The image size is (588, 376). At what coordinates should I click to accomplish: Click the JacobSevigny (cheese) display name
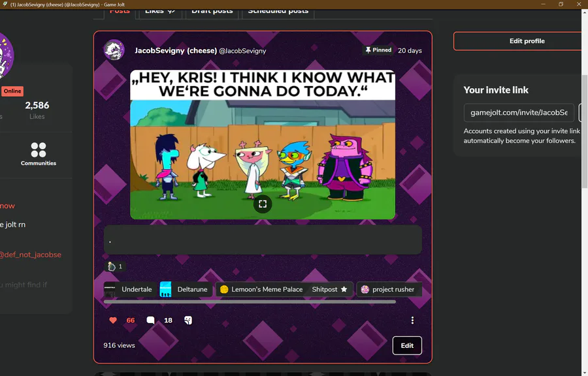pyautogui.click(x=176, y=50)
